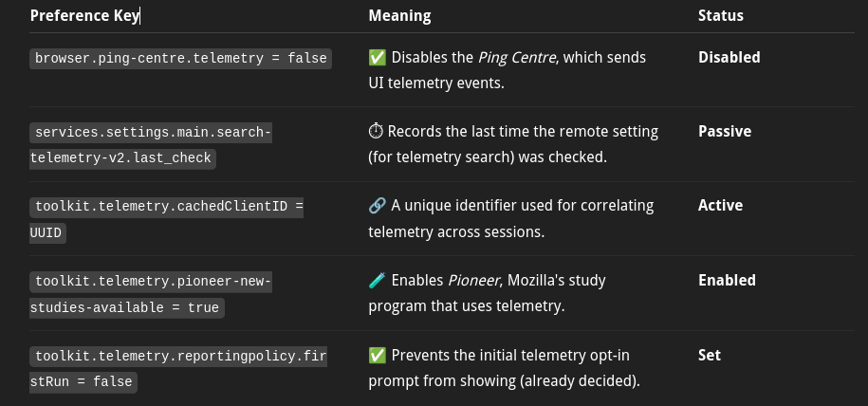Click the stopwatch emoji in the Records row
Screen dimensions: 868x406
coord(376,132)
